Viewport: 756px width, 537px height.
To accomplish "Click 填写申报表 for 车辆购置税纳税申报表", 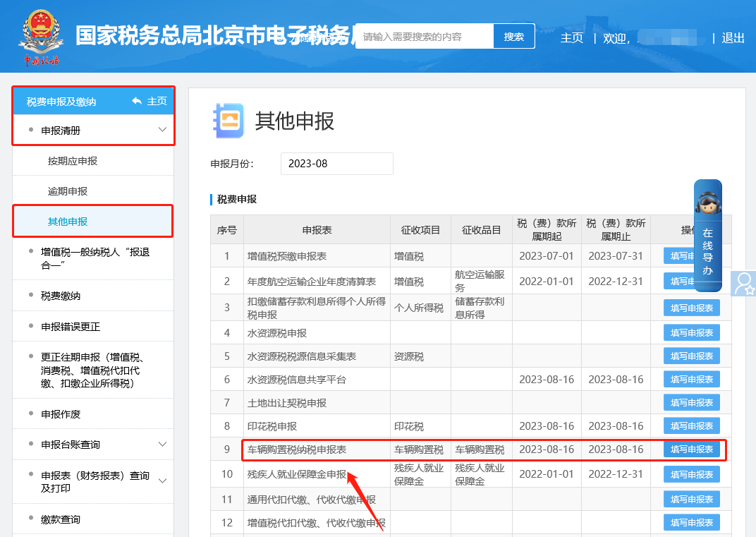I will 691,449.
